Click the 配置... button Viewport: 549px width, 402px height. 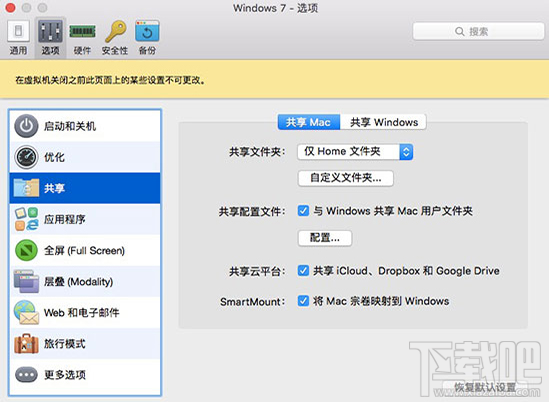(325, 238)
